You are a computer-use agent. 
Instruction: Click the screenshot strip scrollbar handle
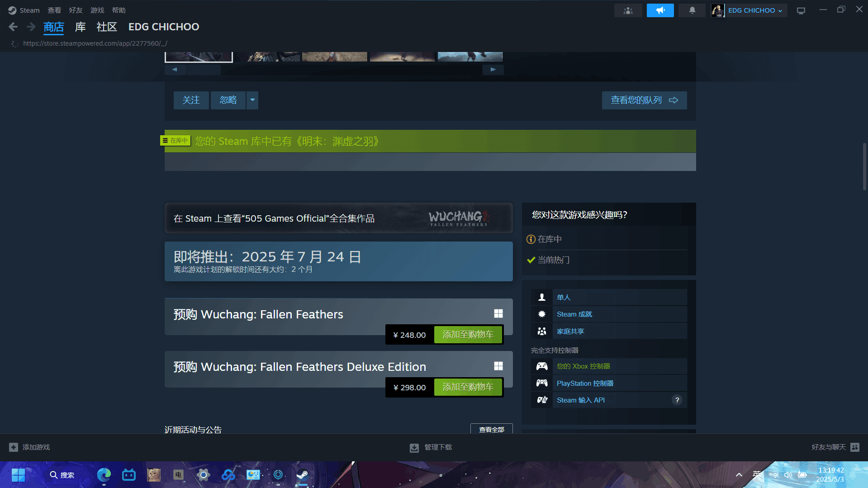point(204,70)
